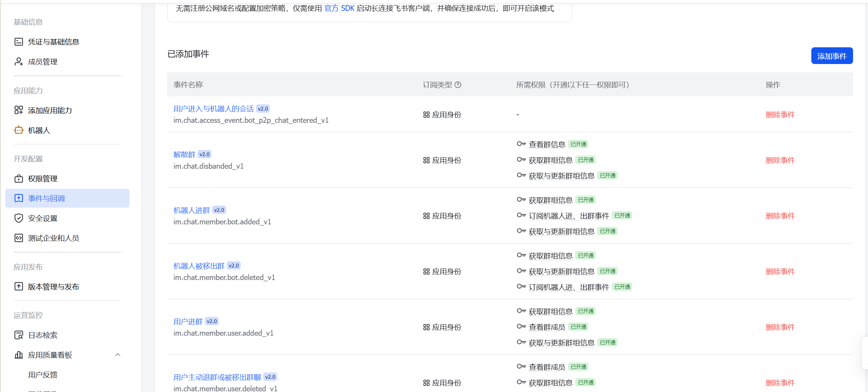Viewport: 868px width, 392px height.
Task: Click the member management person icon
Action: (19, 62)
